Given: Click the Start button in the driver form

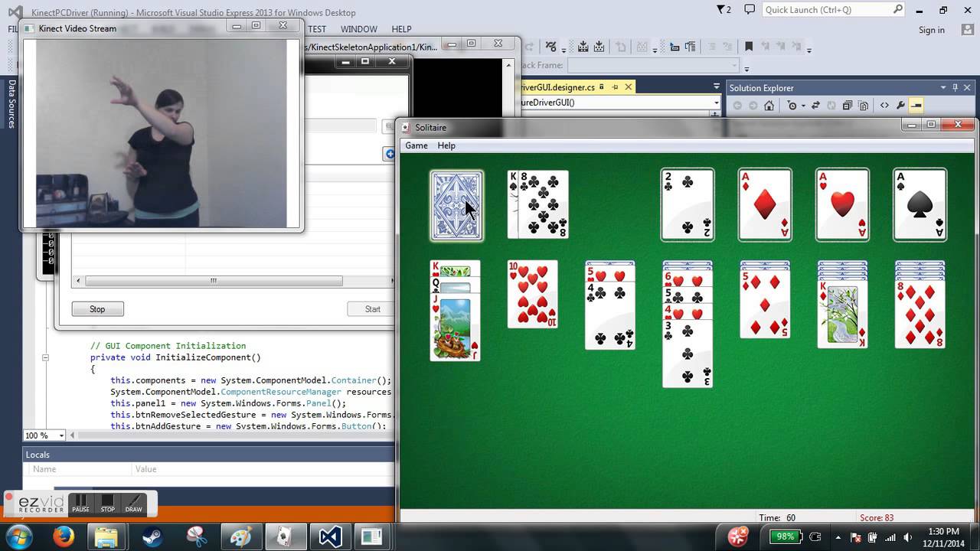Looking at the screenshot, I should point(372,309).
